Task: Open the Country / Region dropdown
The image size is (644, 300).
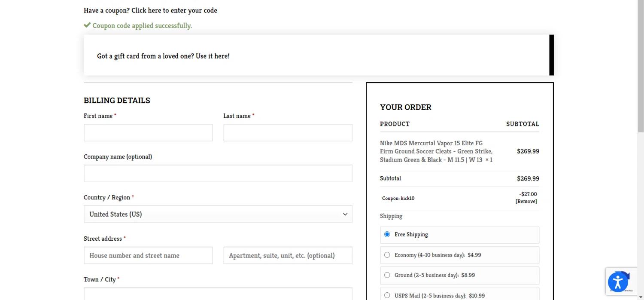Action: 218,214
